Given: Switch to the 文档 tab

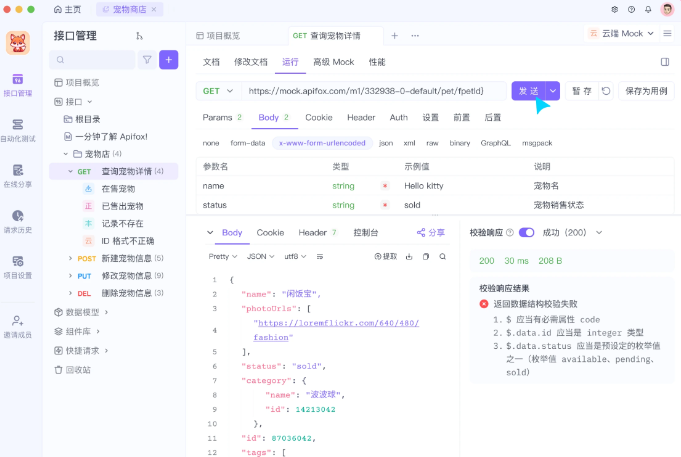Looking at the screenshot, I should coord(212,62).
